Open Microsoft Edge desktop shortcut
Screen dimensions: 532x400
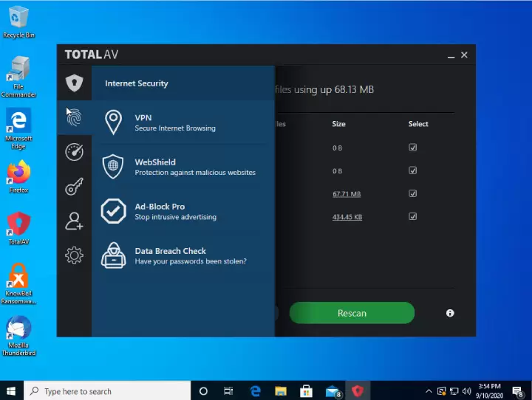click(x=18, y=129)
